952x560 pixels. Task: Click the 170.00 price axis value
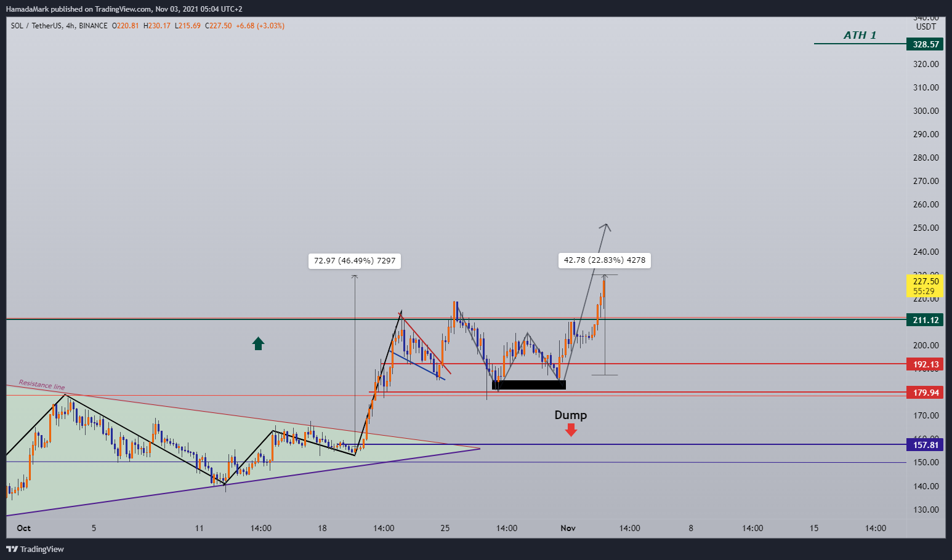point(926,415)
